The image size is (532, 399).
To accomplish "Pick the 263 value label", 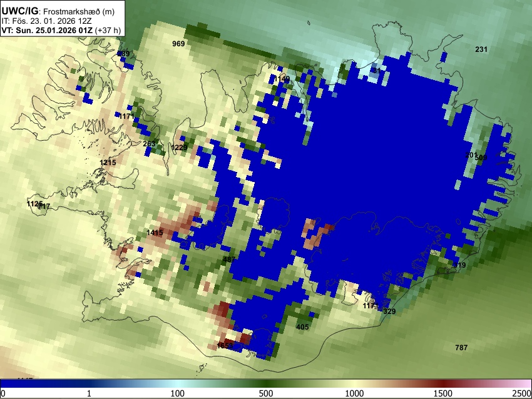I will coord(149,144).
